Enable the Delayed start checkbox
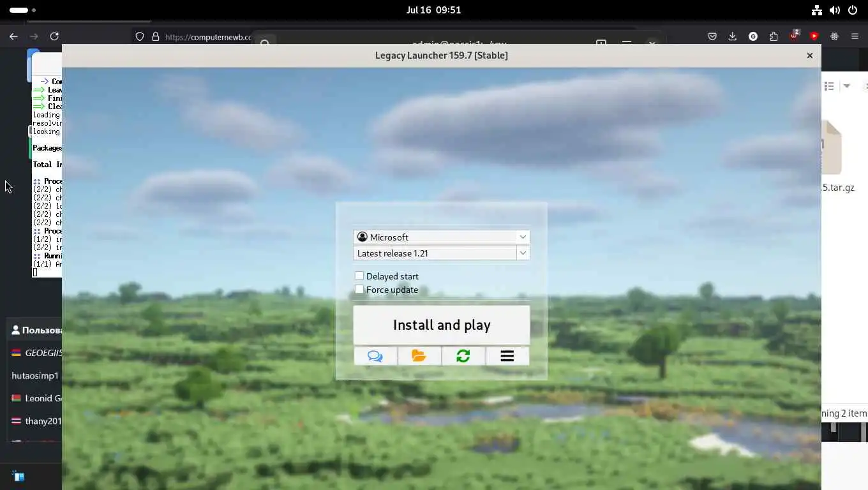The width and height of the screenshot is (868, 490). [359, 276]
